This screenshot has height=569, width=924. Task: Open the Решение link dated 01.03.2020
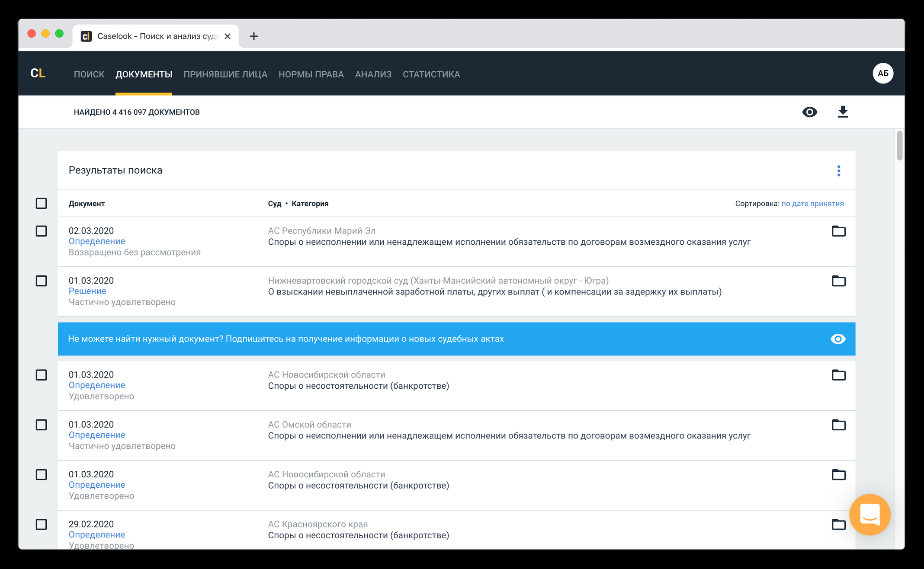click(x=87, y=291)
